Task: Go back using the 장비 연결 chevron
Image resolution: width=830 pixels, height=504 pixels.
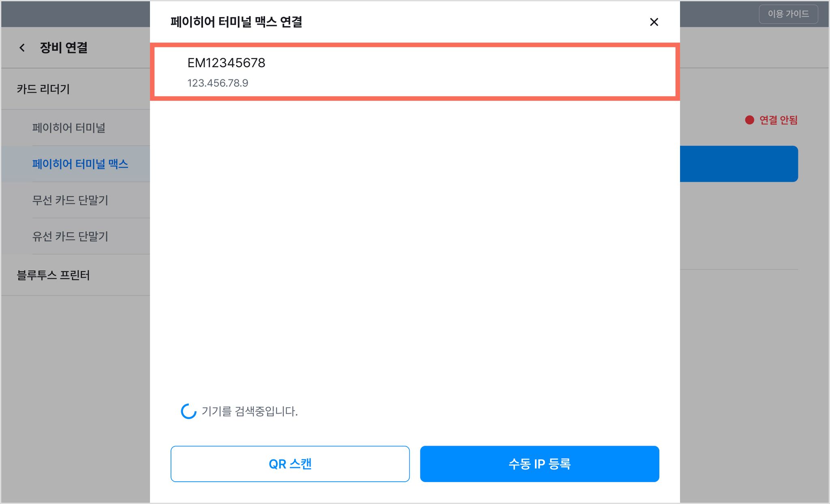Action: point(22,48)
